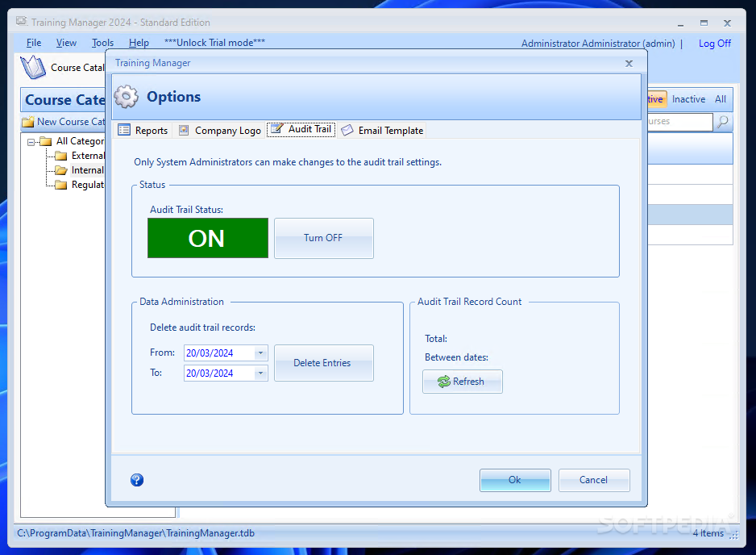
Task: Refresh the audit trail record count
Action: click(463, 382)
